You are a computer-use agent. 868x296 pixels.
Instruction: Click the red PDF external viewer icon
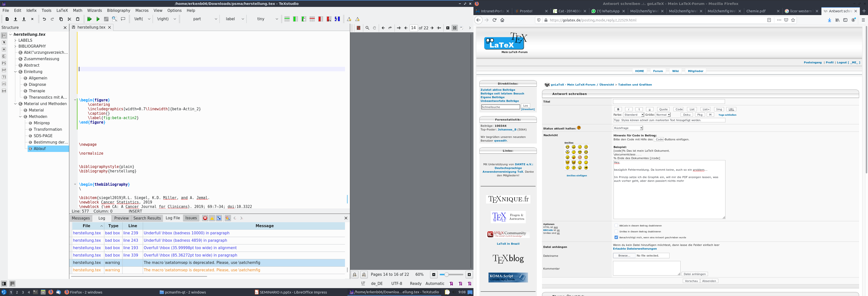pyautogui.click(x=359, y=28)
